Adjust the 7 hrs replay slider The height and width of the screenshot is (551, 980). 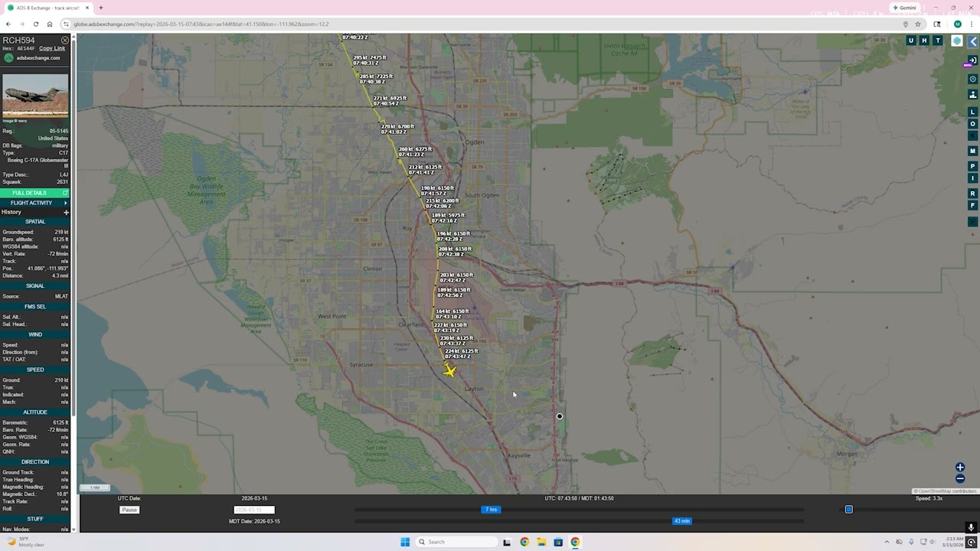[x=491, y=510]
